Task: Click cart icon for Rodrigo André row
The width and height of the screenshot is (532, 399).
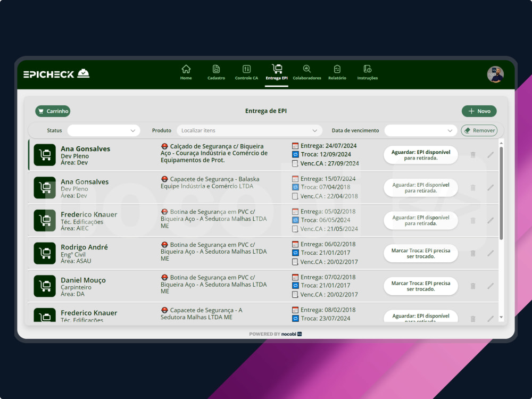Action: click(45, 253)
